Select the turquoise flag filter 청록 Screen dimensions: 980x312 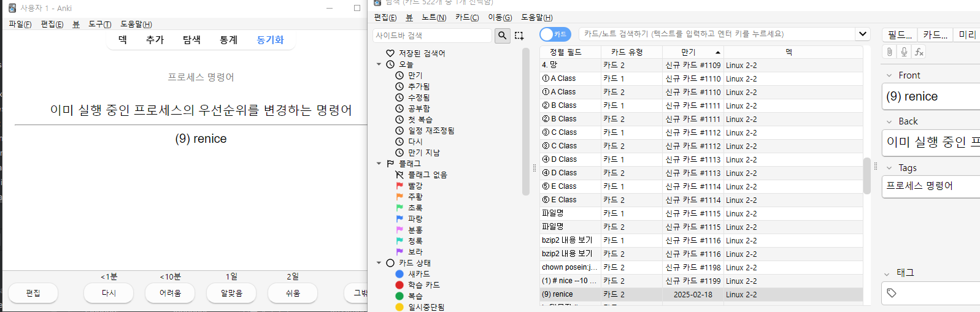click(x=409, y=241)
